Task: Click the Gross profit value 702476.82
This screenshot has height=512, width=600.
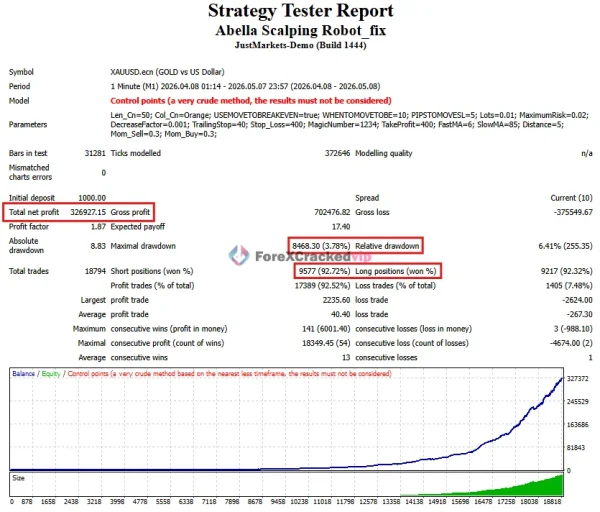Action: coord(332,212)
